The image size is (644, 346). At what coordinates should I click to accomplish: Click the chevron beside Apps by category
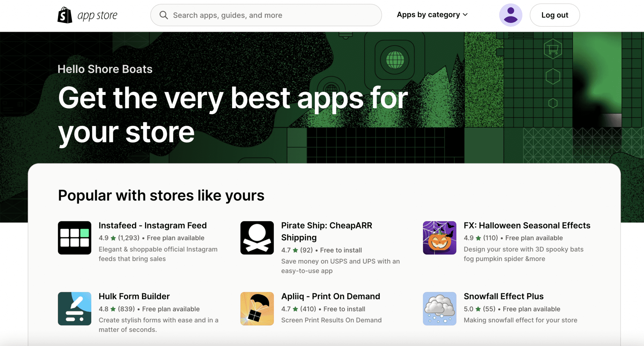click(465, 14)
